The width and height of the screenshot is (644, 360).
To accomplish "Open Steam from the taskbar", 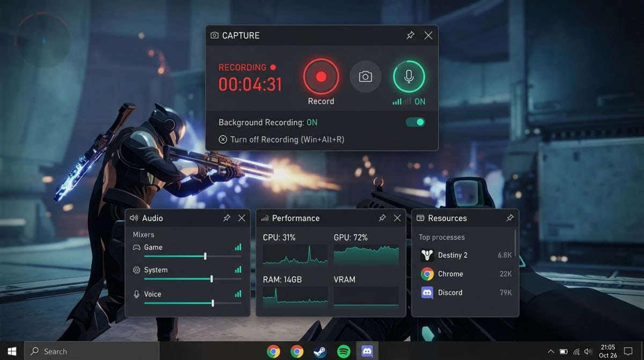I will pyautogui.click(x=320, y=351).
